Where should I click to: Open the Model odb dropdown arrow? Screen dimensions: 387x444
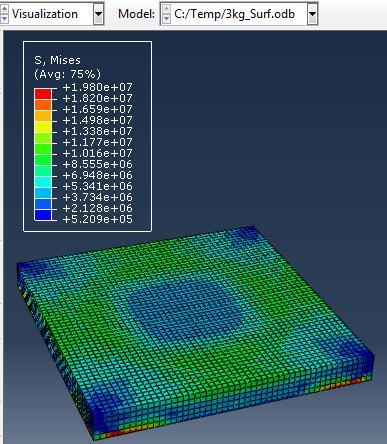[312, 14]
